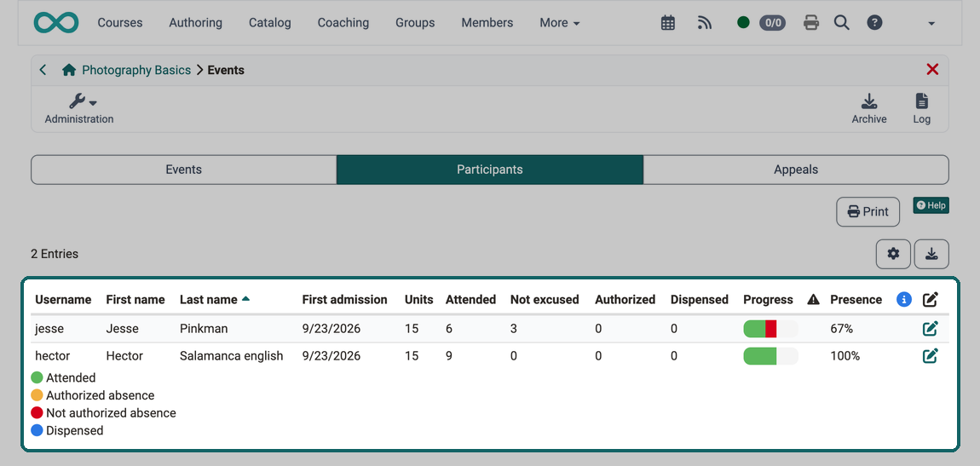Open the Administration wrench tools menu
Viewport: 980px width, 466px height.
click(79, 109)
